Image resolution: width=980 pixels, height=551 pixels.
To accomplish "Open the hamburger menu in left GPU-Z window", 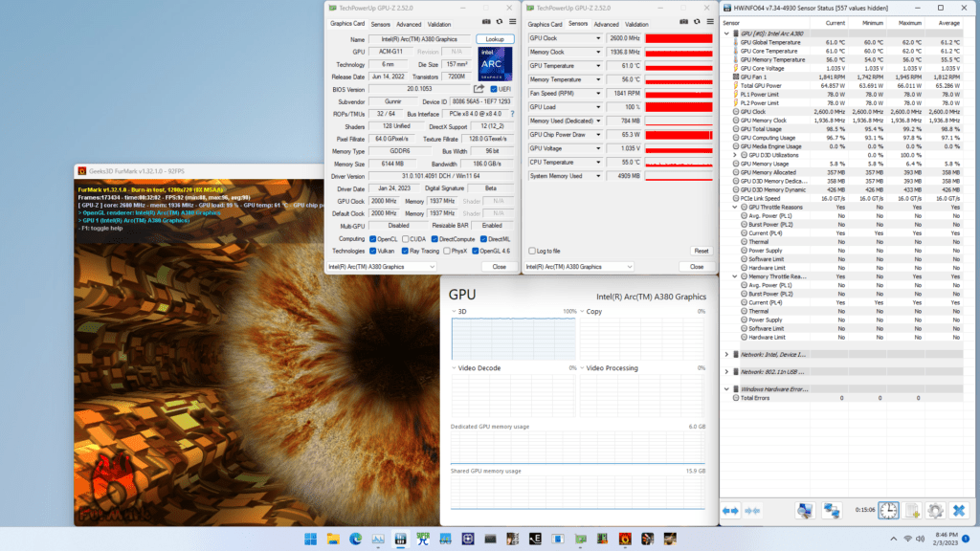I will [513, 22].
